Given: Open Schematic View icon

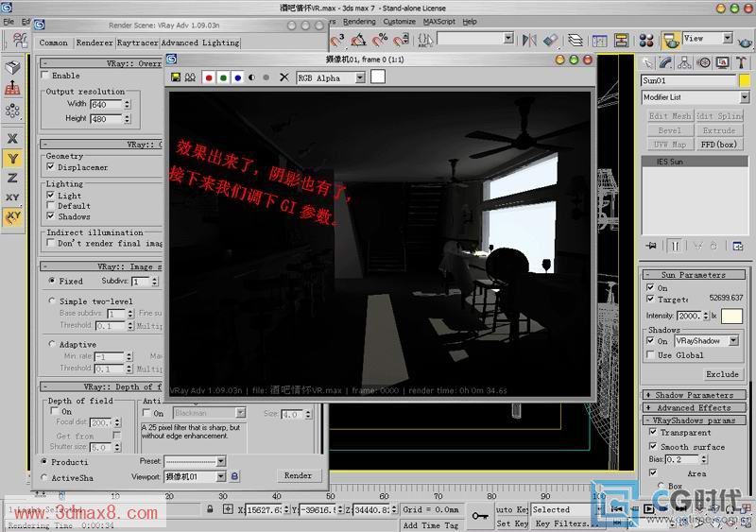Looking at the screenshot, I should 621,41.
